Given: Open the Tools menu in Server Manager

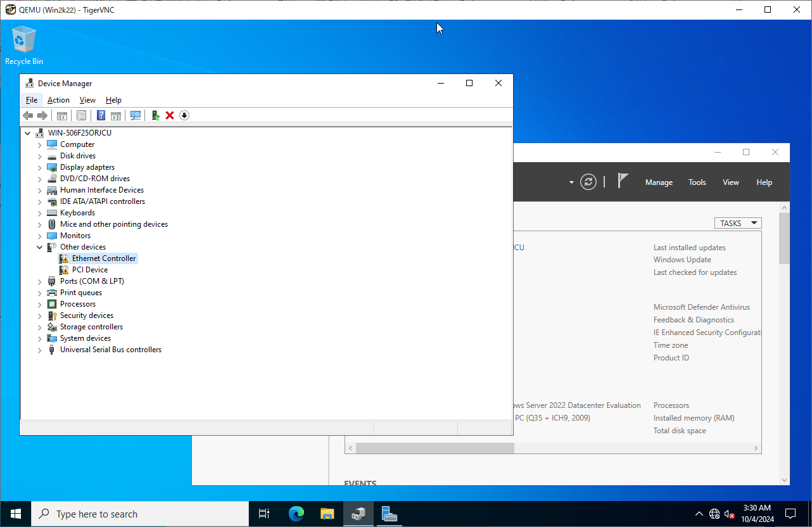Looking at the screenshot, I should (697, 182).
